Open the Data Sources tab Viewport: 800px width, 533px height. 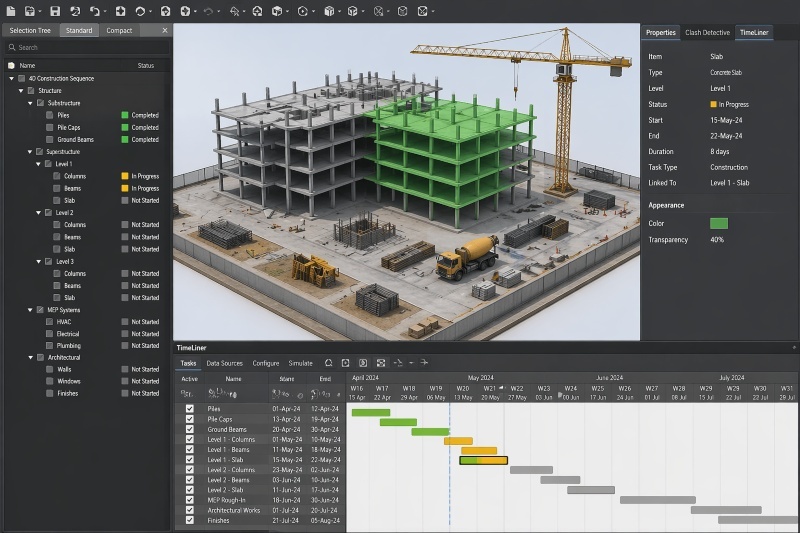point(224,363)
